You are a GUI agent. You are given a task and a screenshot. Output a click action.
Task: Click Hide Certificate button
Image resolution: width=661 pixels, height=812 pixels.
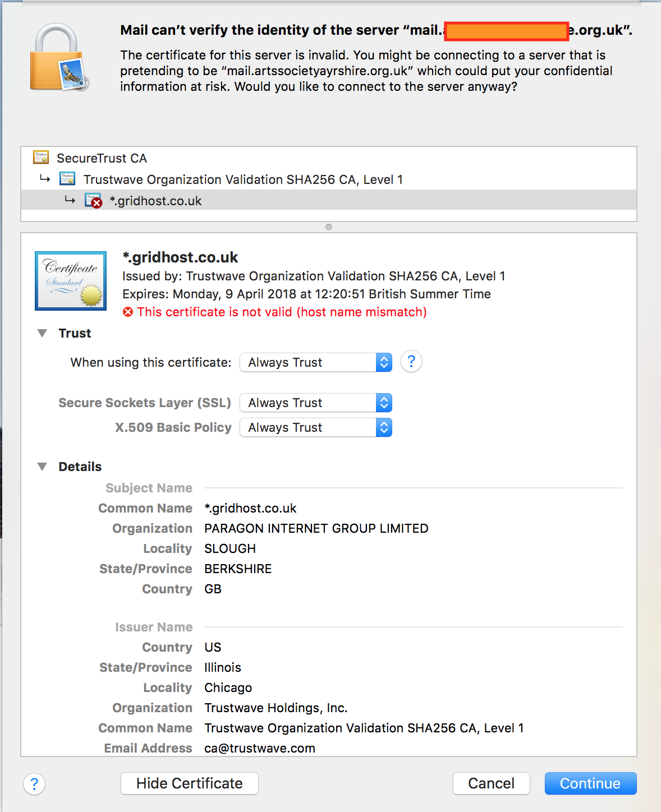(x=190, y=783)
